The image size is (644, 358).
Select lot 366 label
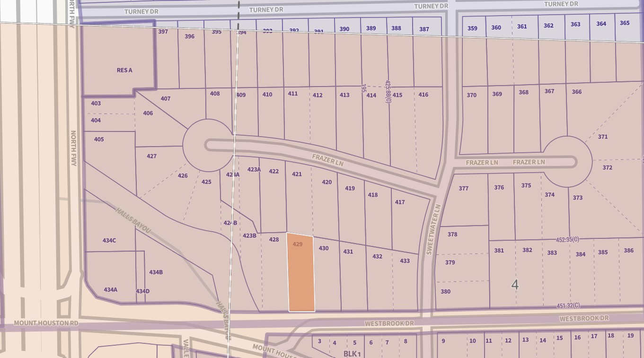point(577,92)
